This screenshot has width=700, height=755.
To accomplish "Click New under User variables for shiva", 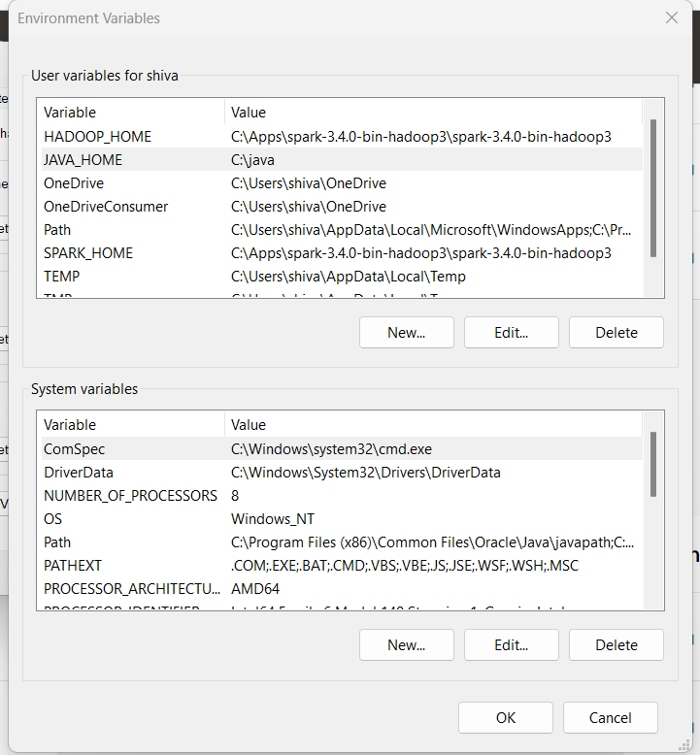I will click(406, 332).
